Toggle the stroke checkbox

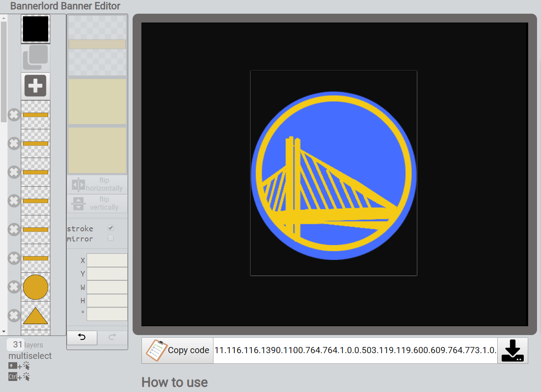[x=111, y=228]
